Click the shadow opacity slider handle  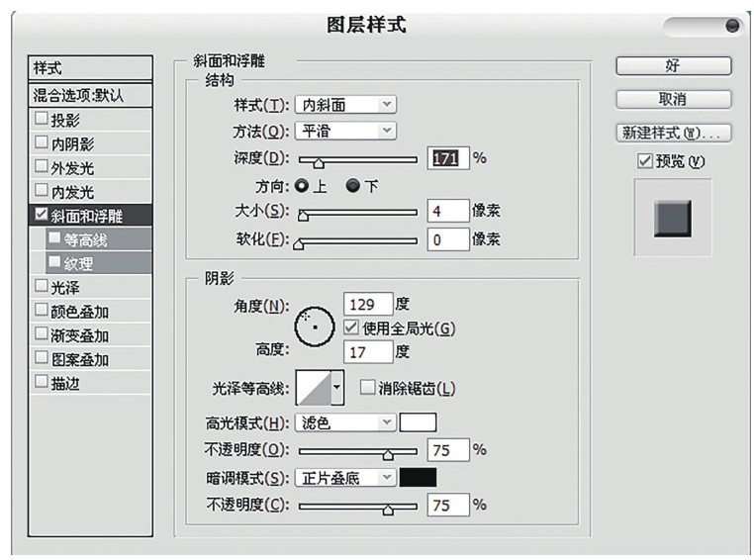pos(388,510)
